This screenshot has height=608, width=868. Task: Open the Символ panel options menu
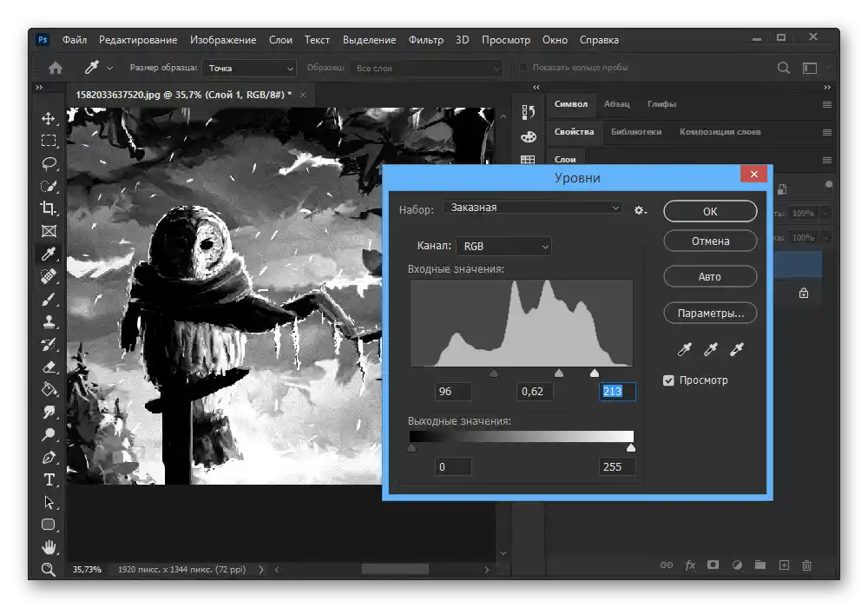(x=827, y=104)
